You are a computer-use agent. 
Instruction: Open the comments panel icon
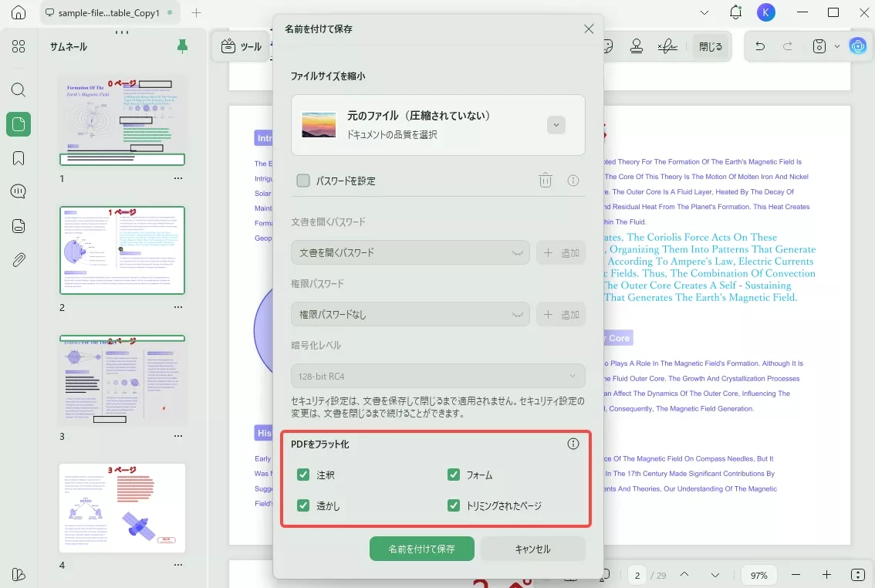[x=19, y=191]
